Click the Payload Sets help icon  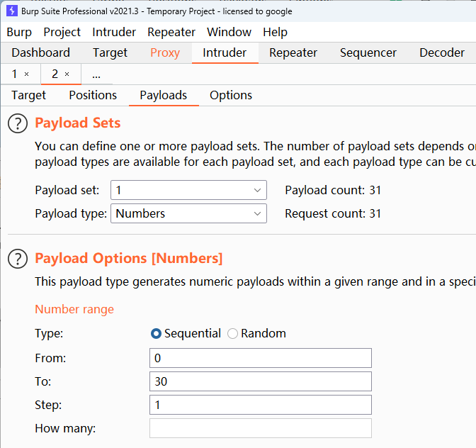18,123
